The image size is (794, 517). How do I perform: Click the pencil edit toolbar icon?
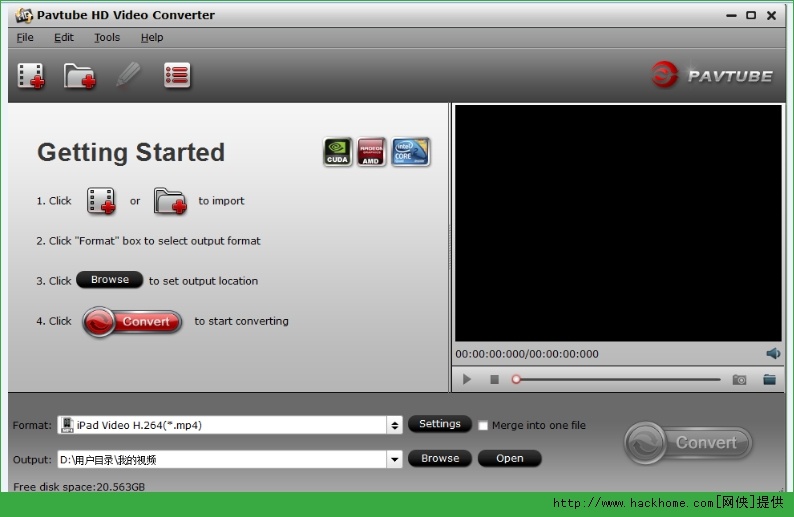[128, 76]
